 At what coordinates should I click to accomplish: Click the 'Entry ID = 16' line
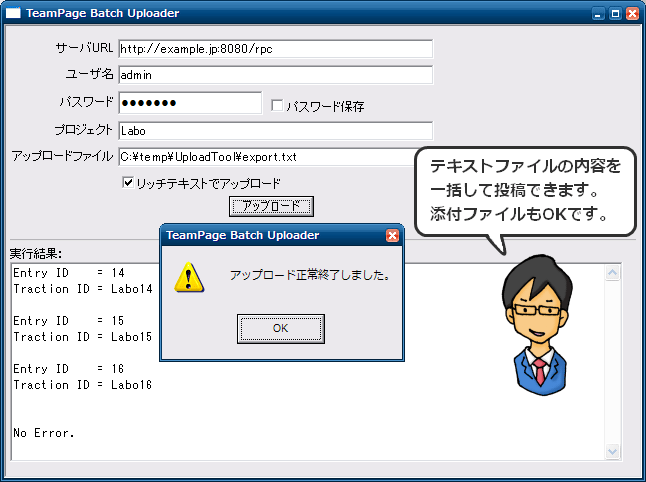pyautogui.click(x=69, y=369)
